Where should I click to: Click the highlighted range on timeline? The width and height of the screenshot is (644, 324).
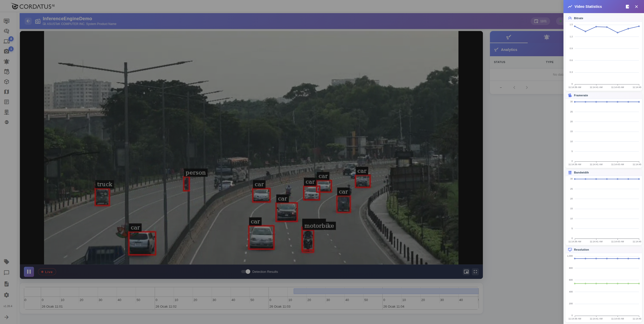(x=386, y=291)
